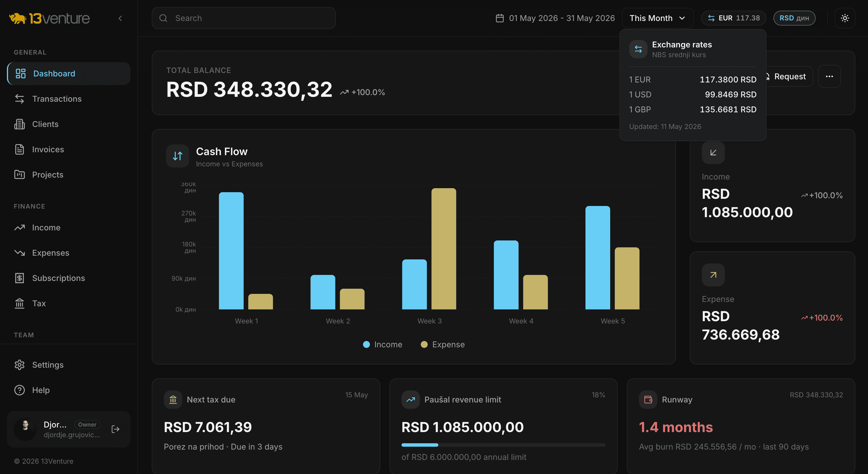Open the three-dot more options menu
The image size is (868, 474).
pyautogui.click(x=829, y=76)
